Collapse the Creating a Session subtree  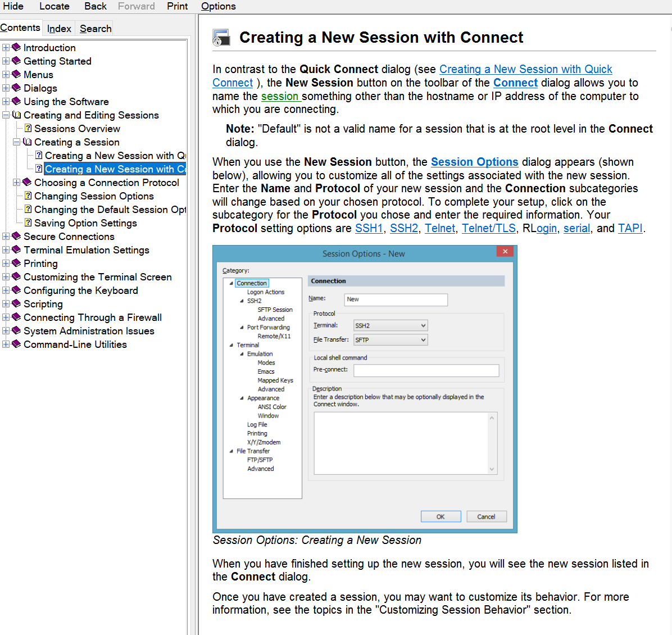[16, 142]
